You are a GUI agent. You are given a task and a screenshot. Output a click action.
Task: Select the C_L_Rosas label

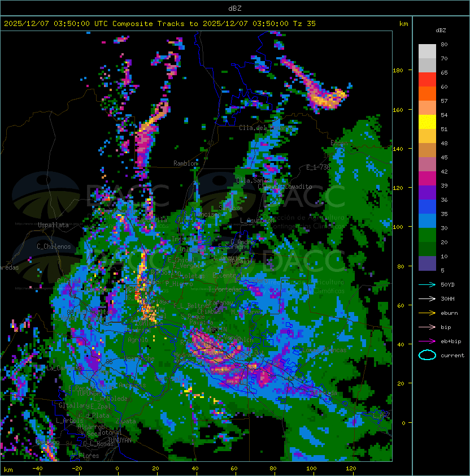98,444
